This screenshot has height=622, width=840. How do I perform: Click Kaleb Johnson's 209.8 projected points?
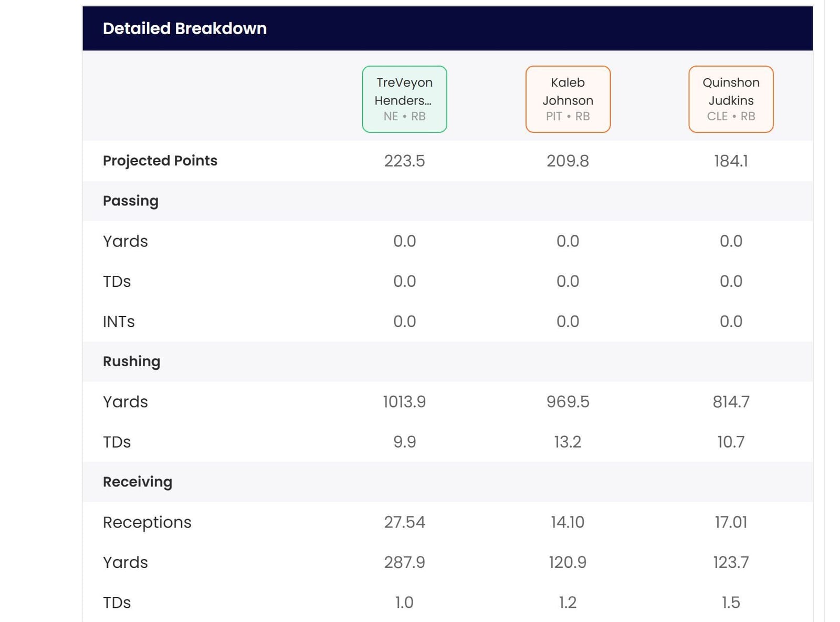[568, 161]
